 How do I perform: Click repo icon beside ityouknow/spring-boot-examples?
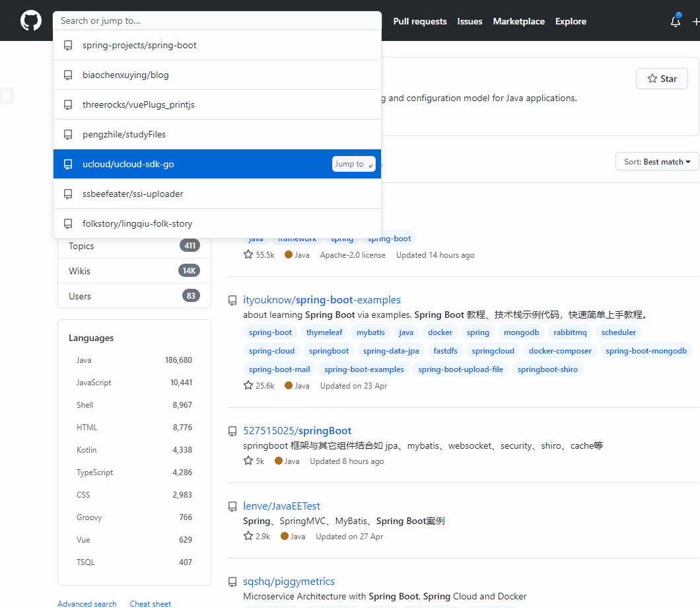click(x=232, y=301)
